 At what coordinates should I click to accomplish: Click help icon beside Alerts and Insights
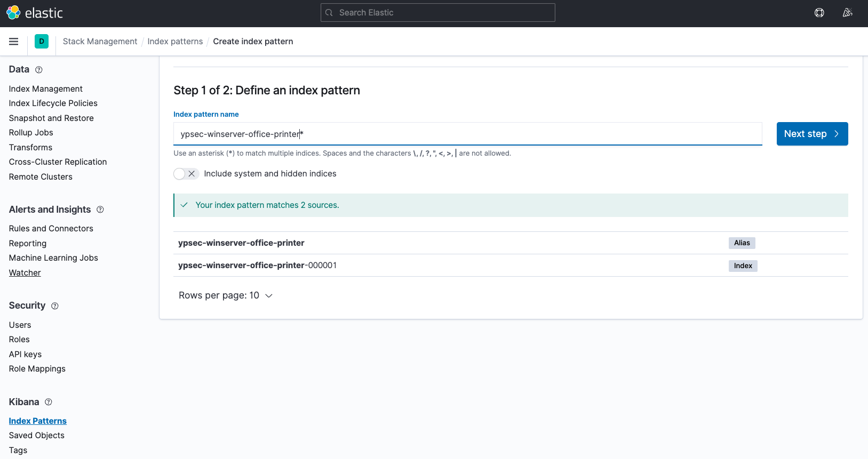100,210
